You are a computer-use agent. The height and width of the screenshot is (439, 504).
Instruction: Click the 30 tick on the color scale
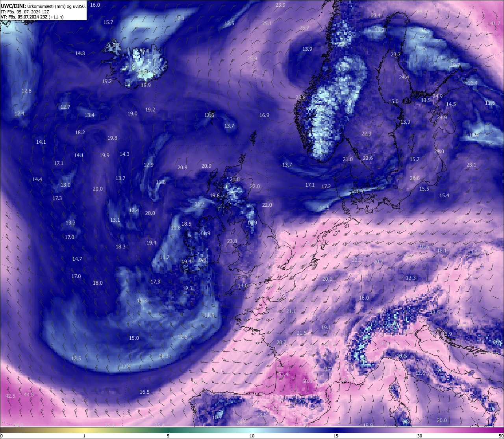(x=420, y=436)
